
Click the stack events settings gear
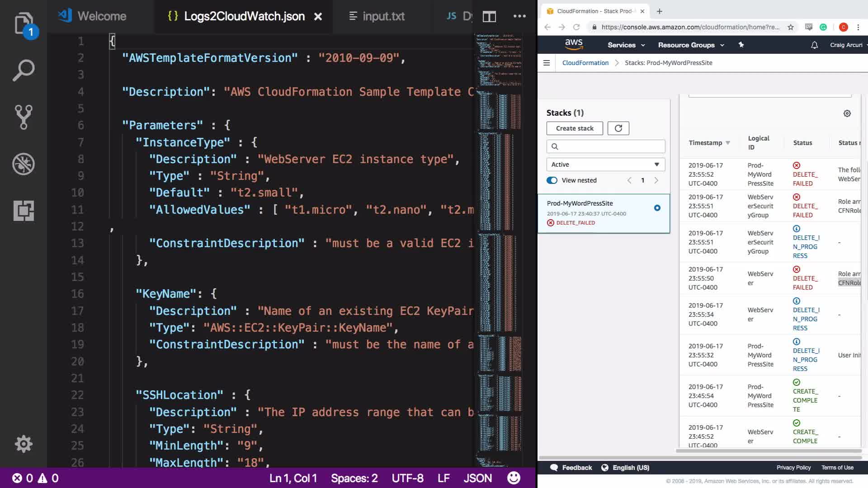click(x=847, y=113)
